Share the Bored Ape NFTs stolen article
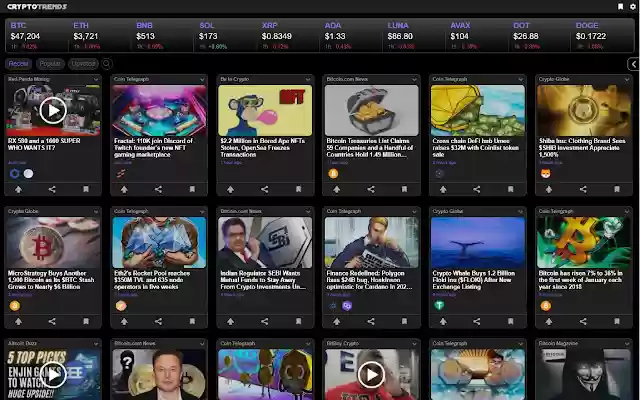Viewport: 640px width, 400px height. 264,189
